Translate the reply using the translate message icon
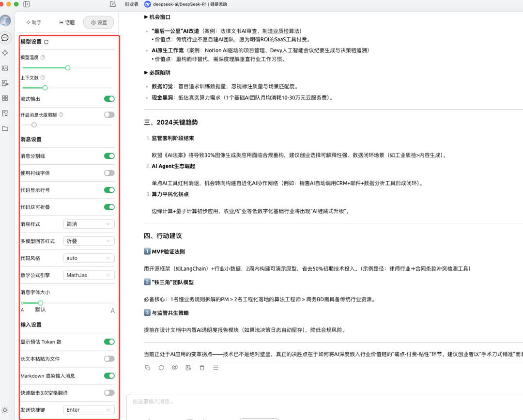 [188, 368]
